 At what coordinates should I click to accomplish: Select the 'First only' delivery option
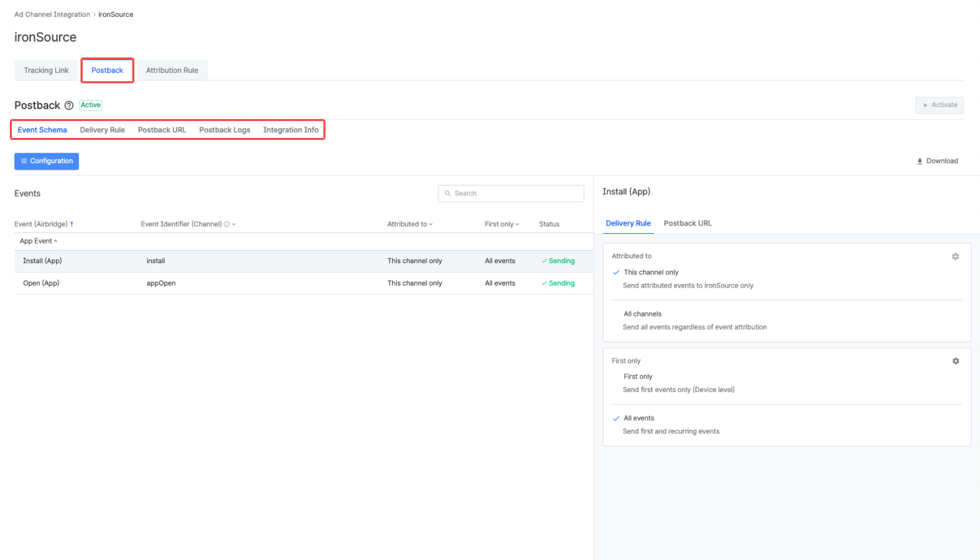[638, 377]
